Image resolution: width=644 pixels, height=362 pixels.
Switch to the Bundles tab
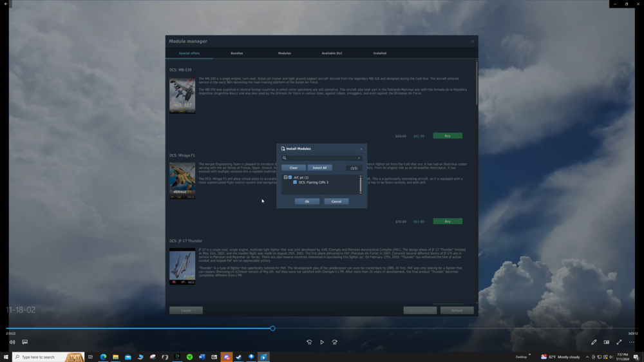click(x=236, y=53)
